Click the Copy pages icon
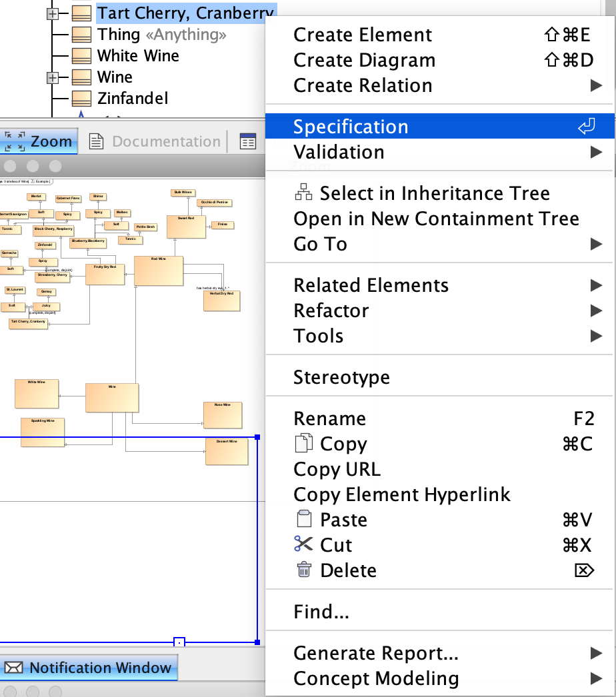The width and height of the screenshot is (616, 697). [x=303, y=444]
